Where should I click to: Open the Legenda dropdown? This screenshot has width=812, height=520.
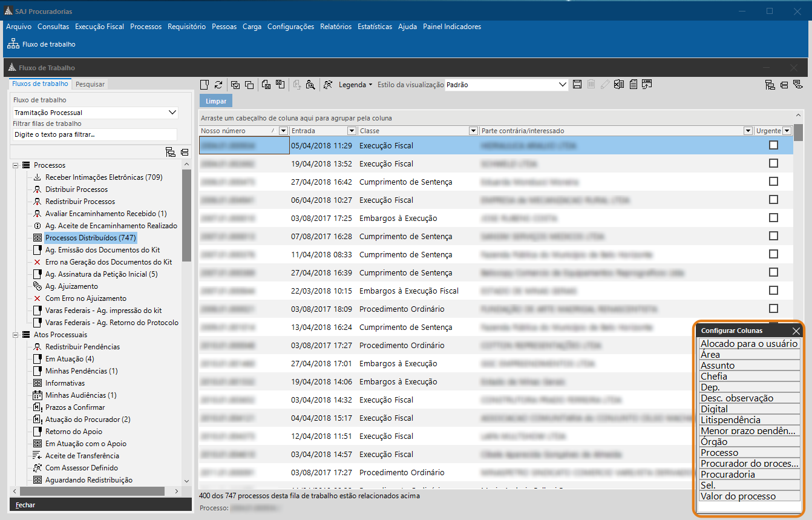coord(354,85)
